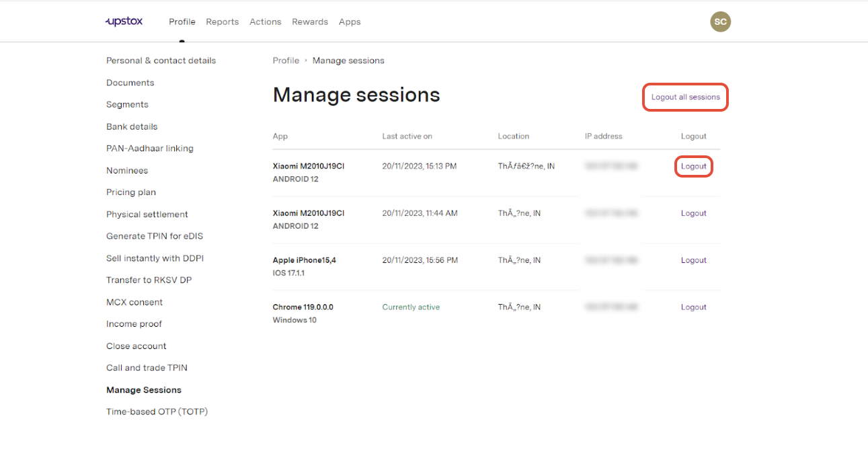
Task: Go to Documents in sidebar
Action: click(x=130, y=83)
